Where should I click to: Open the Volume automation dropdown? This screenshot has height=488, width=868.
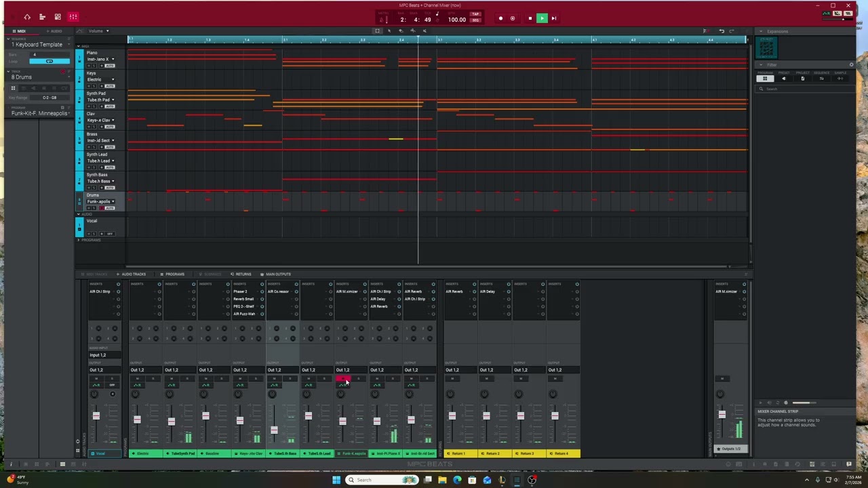98,30
